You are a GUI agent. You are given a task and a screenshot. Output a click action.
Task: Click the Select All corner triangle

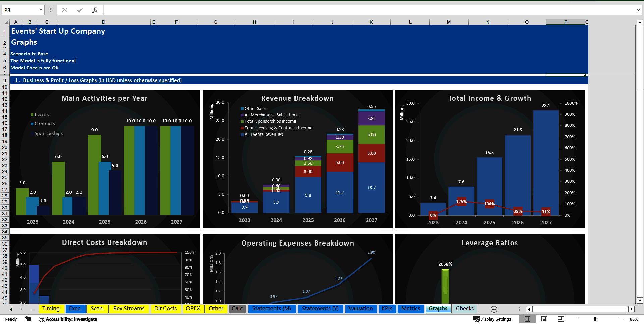pyautogui.click(x=6, y=22)
